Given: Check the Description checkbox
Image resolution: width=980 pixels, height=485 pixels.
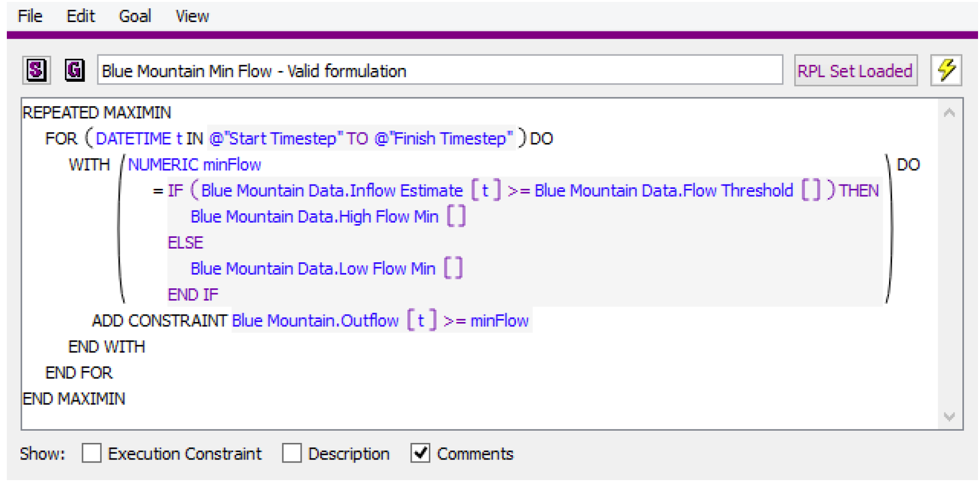Looking at the screenshot, I should coord(292,453).
